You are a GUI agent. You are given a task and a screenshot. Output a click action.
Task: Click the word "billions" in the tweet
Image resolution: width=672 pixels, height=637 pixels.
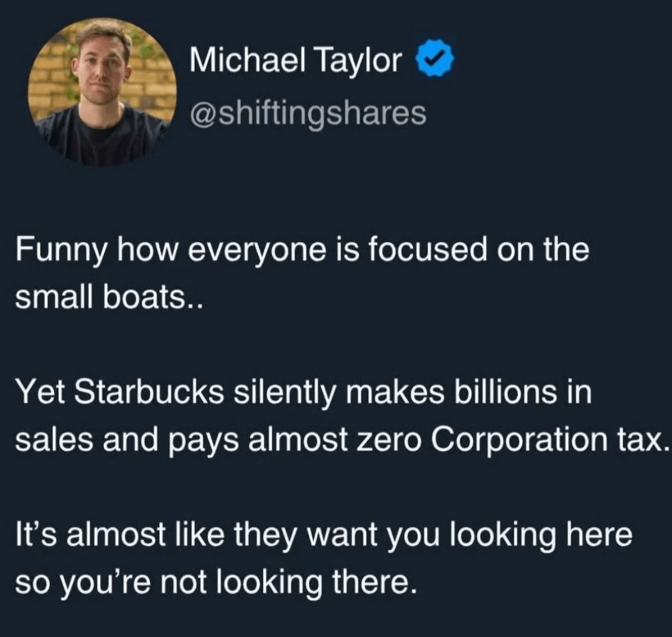tap(503, 393)
